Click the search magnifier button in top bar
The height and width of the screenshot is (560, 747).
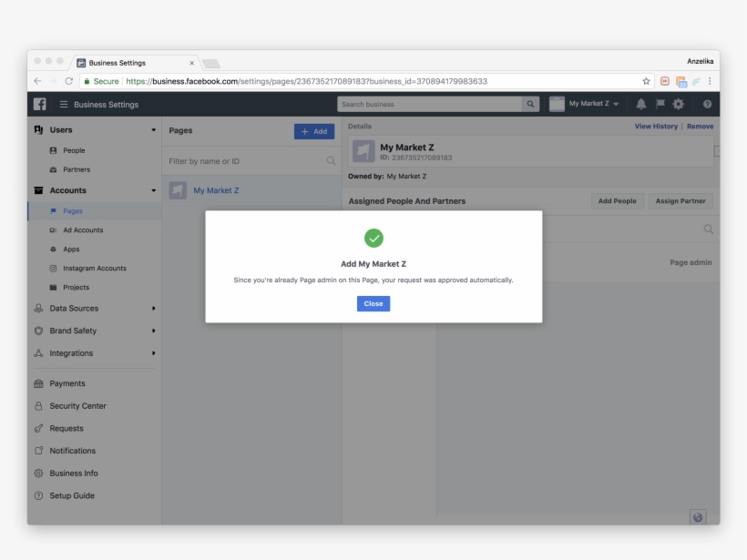[530, 104]
